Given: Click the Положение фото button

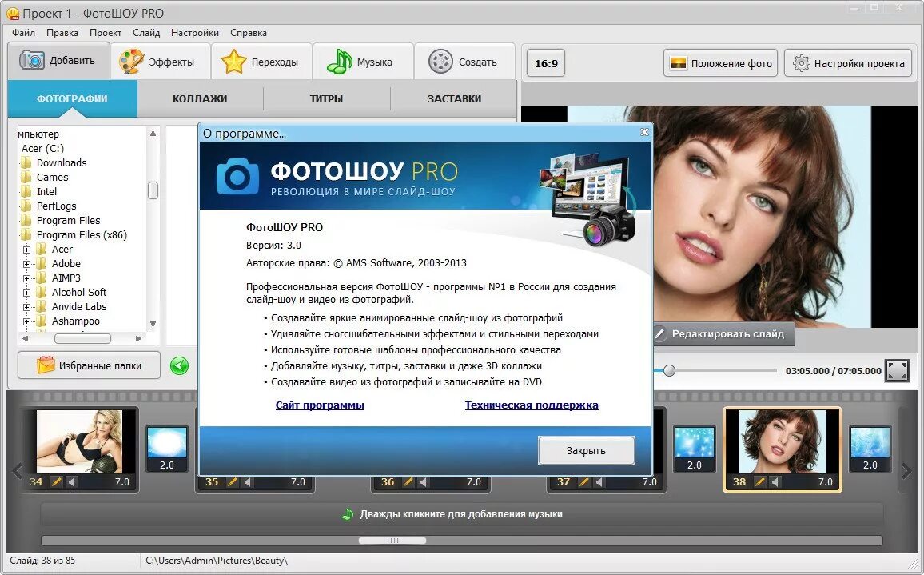Looking at the screenshot, I should click(x=721, y=63).
